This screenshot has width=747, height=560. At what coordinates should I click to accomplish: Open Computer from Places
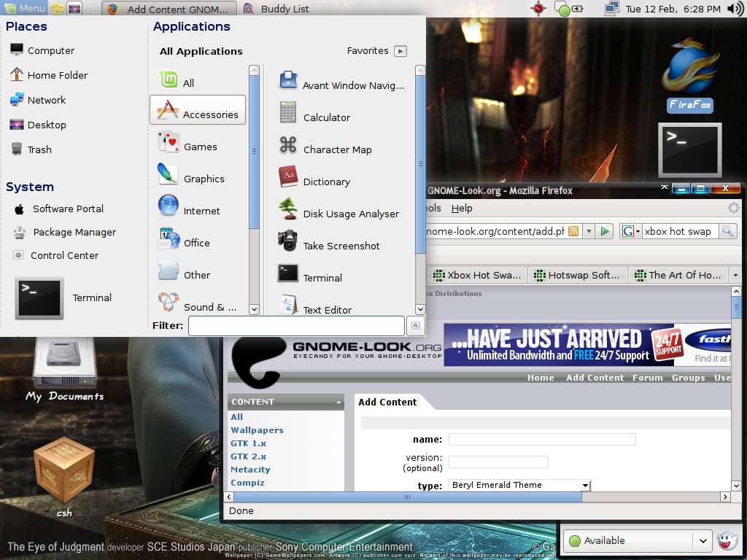click(42, 50)
